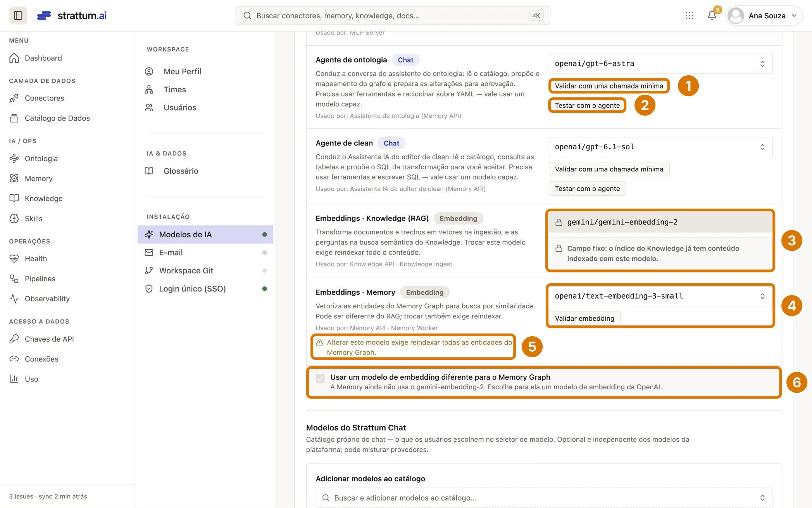This screenshot has width=812, height=508.
Task: Open E-mail installation settings
Action: (x=205, y=252)
